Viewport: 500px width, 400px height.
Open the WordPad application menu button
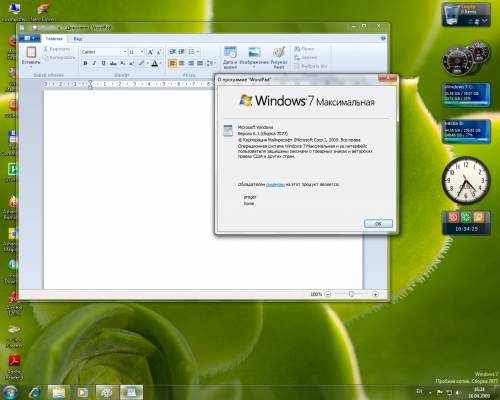30,38
